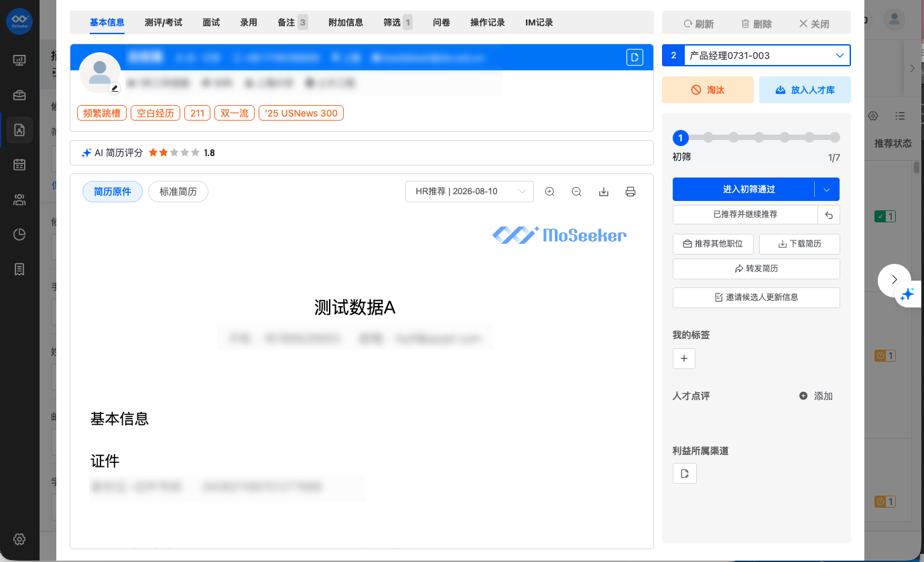
Task: Select the 标准简历 view toggle
Action: [x=178, y=192]
